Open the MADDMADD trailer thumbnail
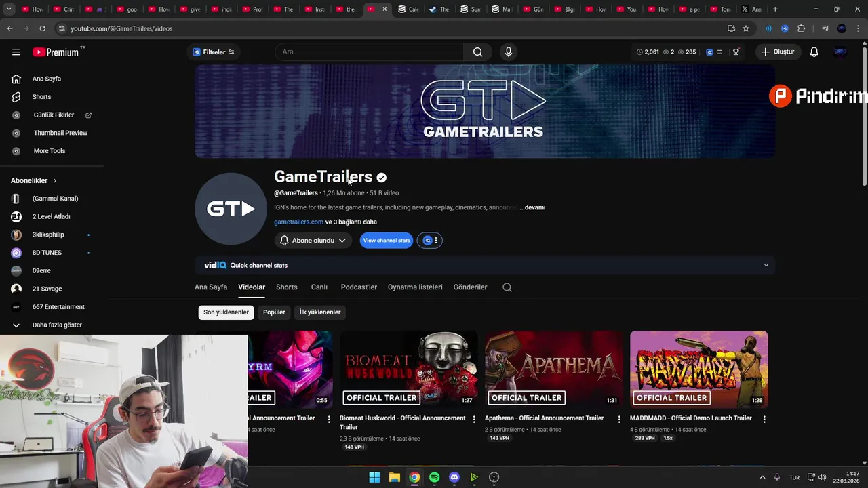 699,369
